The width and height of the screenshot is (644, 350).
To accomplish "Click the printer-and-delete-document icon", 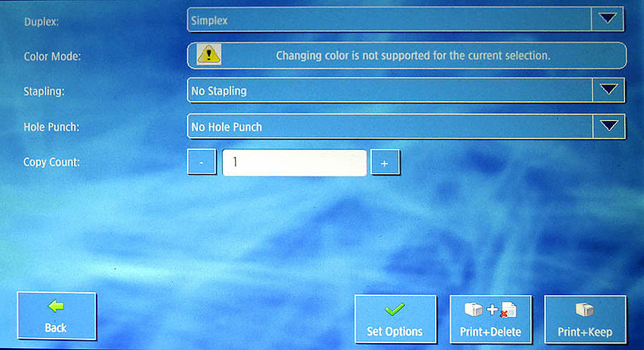I will point(490,310).
